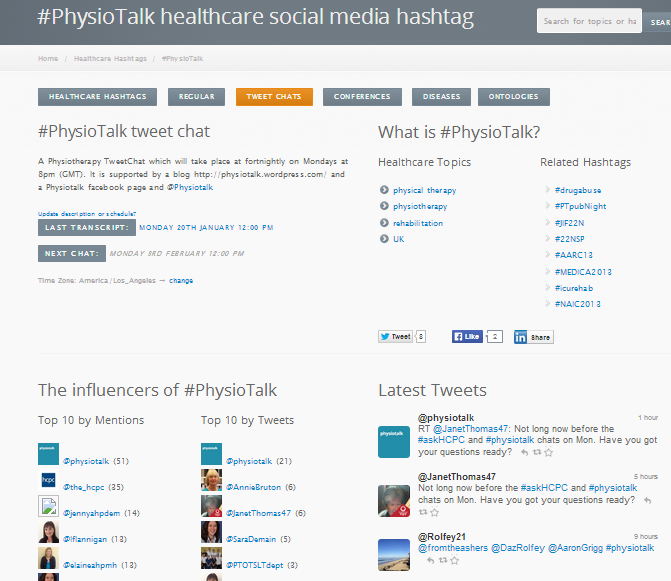
Task: Click the arrow icon beside physical therapy
Action: (384, 190)
